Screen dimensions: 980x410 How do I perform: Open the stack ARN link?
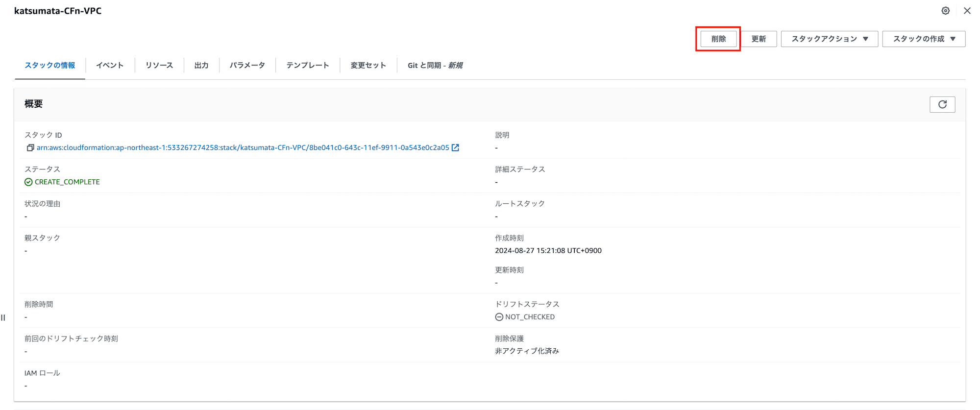pyautogui.click(x=243, y=147)
